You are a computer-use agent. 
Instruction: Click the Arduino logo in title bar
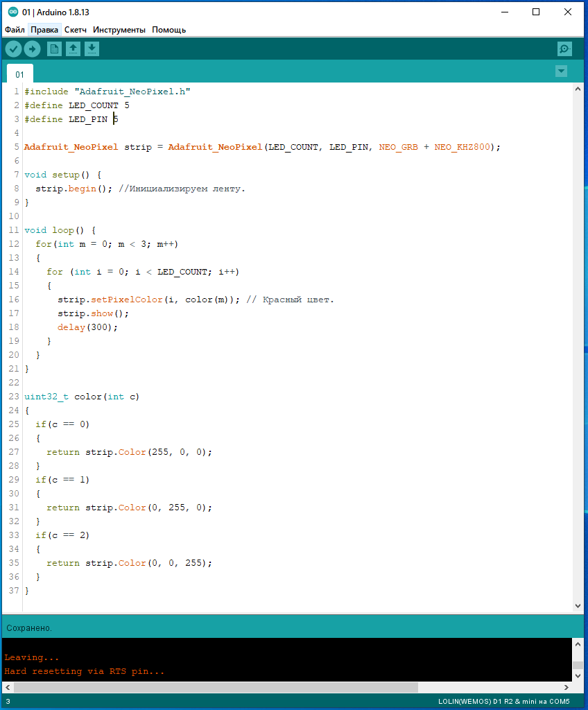point(13,12)
